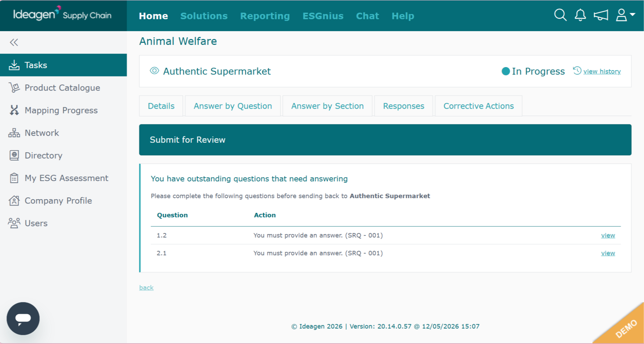Open the user account menu
Viewport: 644px width, 344px height.
626,15
